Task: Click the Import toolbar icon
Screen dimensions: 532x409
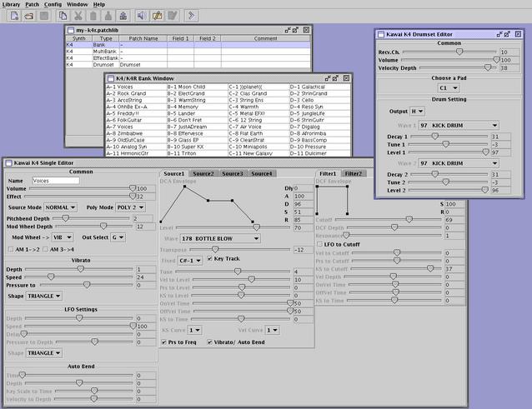Action: coord(123,16)
